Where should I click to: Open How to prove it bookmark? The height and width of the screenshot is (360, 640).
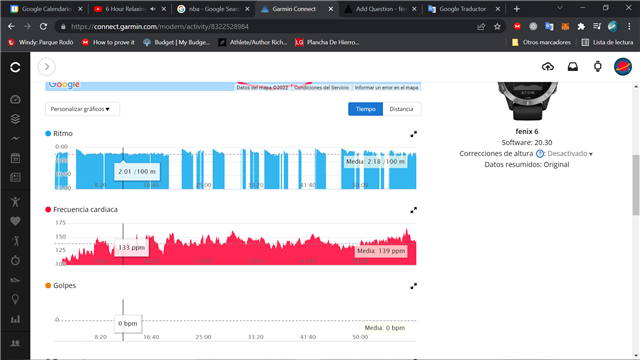108,42
